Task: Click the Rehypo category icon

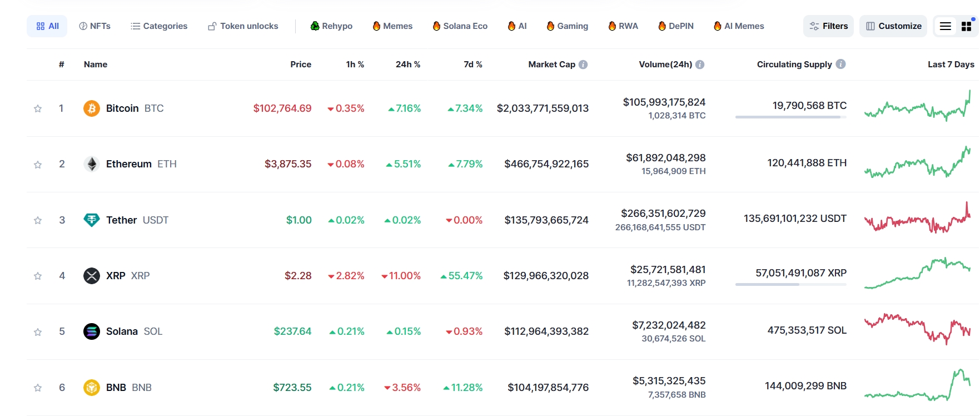Action: [315, 26]
